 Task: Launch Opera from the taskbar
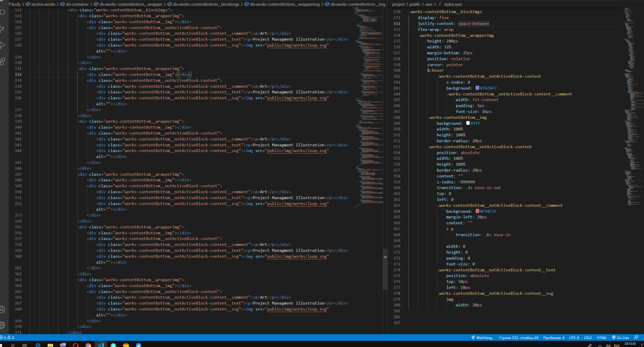pos(76,345)
